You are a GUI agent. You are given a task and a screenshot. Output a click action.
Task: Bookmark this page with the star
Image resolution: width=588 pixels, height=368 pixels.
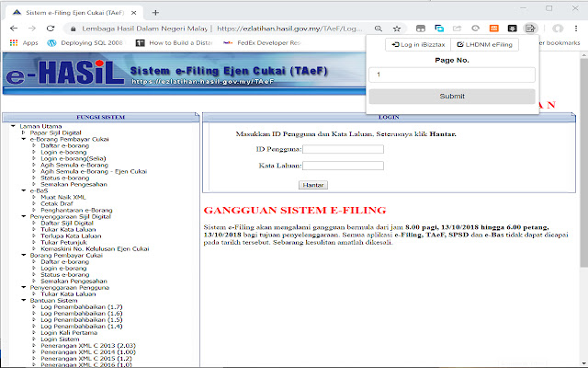point(397,29)
